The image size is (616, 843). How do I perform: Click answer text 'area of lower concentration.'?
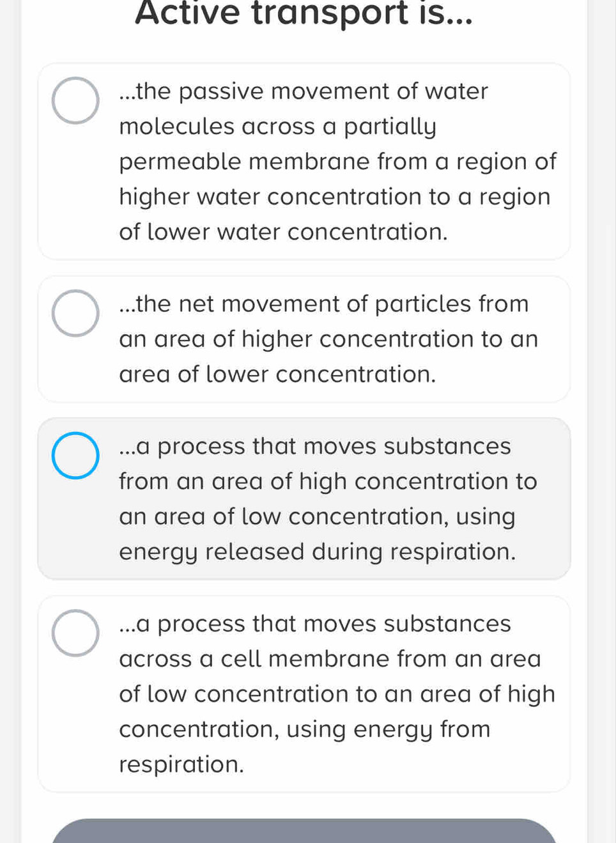(x=277, y=374)
